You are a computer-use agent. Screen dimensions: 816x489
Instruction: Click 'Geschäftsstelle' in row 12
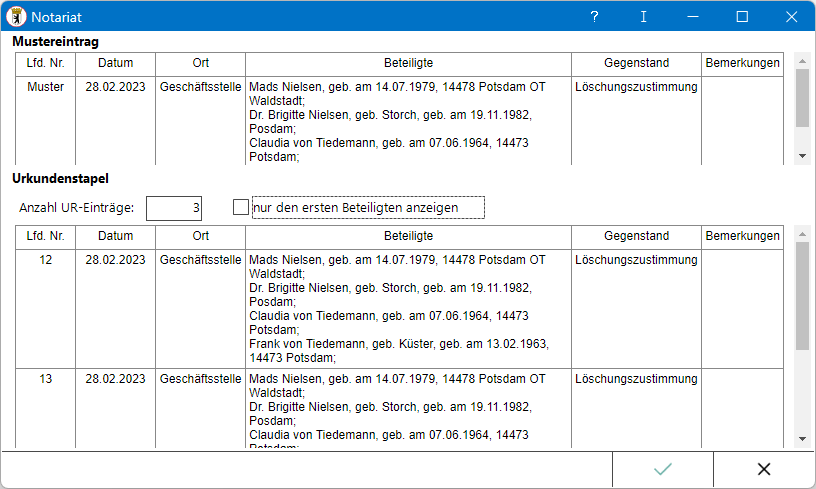tap(200, 260)
